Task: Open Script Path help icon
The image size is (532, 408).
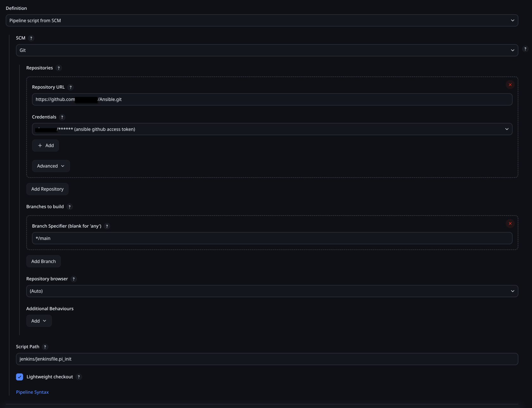Action: coord(45,347)
